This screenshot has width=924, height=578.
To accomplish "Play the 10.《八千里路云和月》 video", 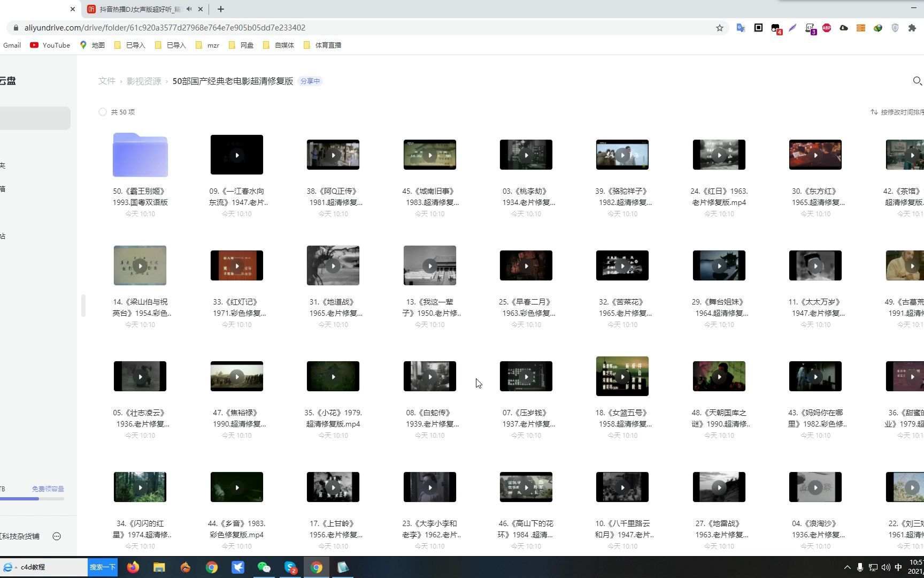I will tap(622, 487).
